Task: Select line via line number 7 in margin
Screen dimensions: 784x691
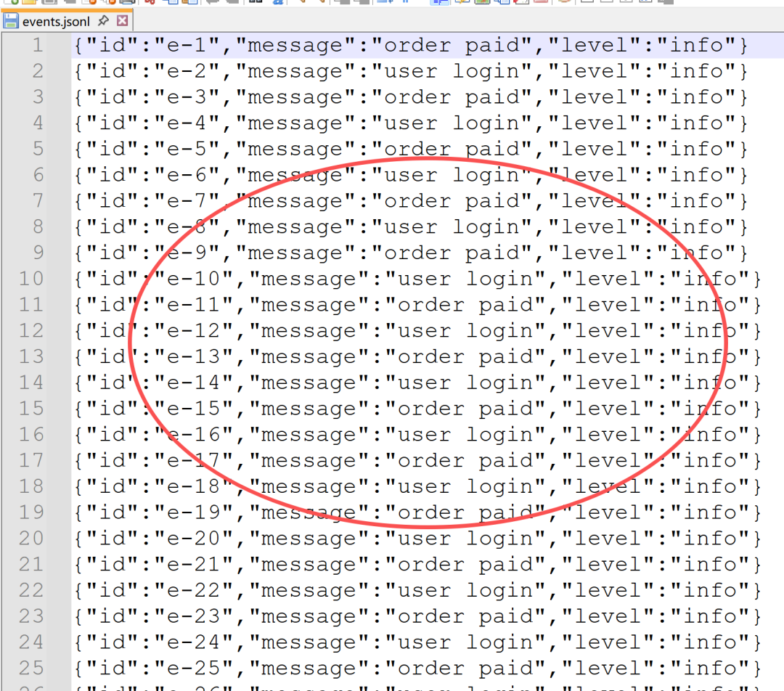Action: click(38, 202)
